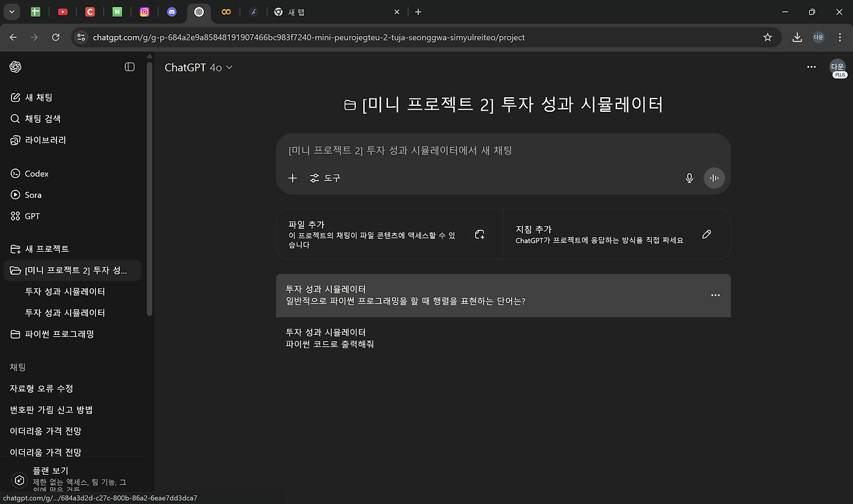Switch to the orange infinity pinned tab
Viewport: 853px width, 504px height.
(x=226, y=12)
